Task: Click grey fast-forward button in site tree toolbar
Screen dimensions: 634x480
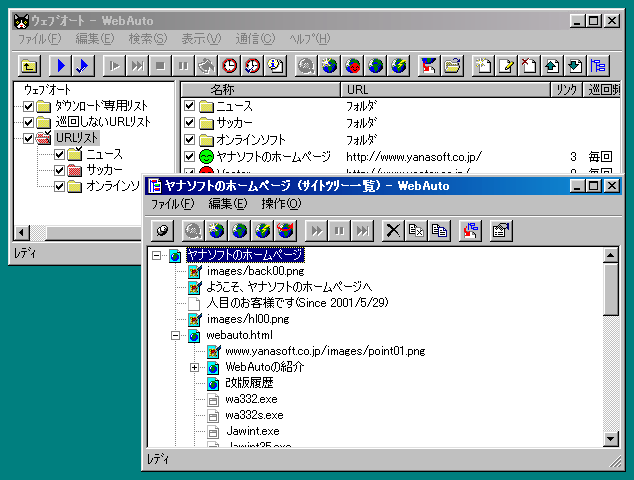Action: pos(316,231)
